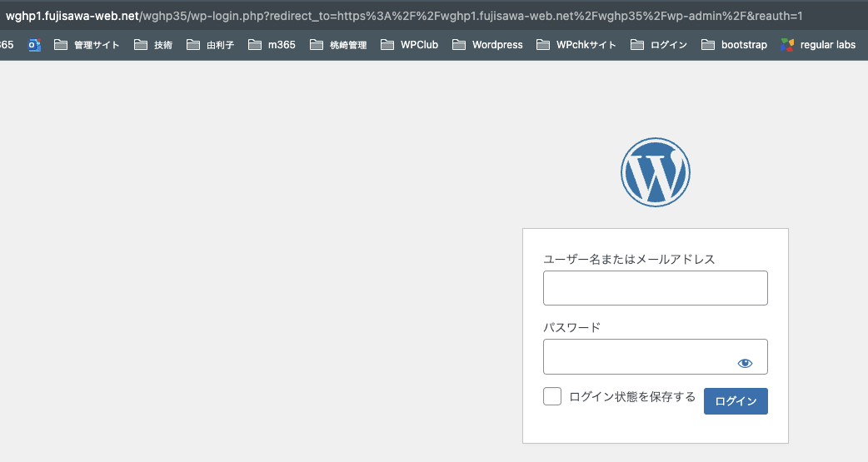The image size is (868, 462).
Task: Click the ユーザー名またはメールアドレス label
Action: click(630, 259)
